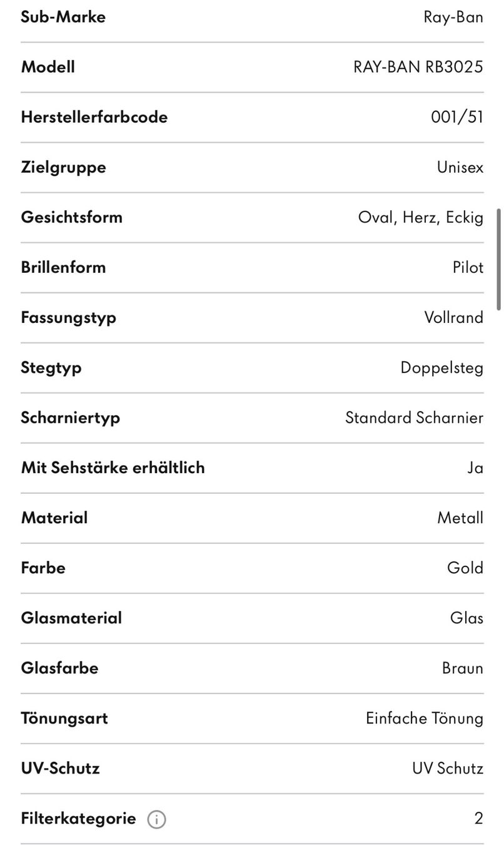Click the UV-Schutz label
This screenshot has width=504, height=845.
tap(60, 768)
